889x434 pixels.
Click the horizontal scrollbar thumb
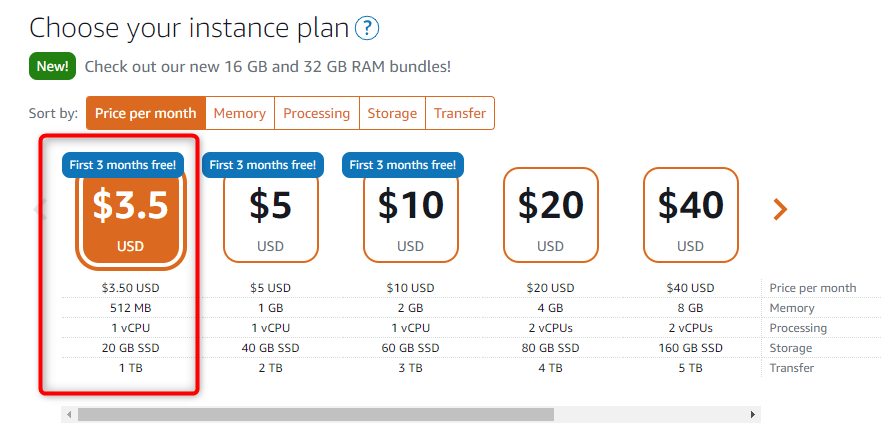pos(316,415)
